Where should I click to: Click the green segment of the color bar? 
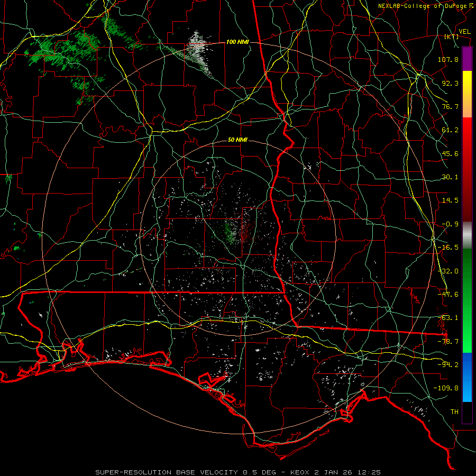click(467, 300)
